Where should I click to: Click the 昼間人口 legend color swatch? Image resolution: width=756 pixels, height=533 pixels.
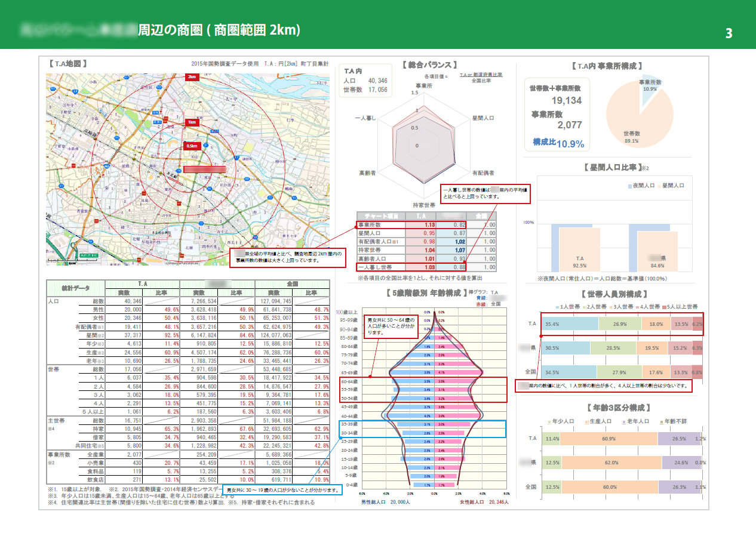click(658, 186)
